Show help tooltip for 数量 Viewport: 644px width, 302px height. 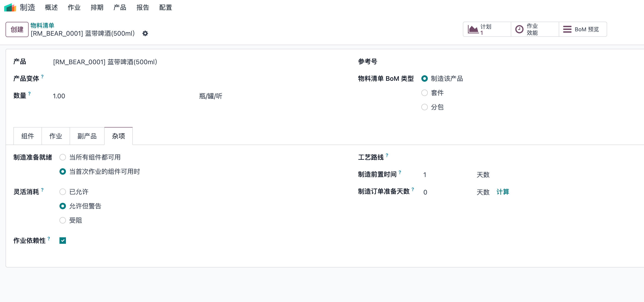(30, 94)
